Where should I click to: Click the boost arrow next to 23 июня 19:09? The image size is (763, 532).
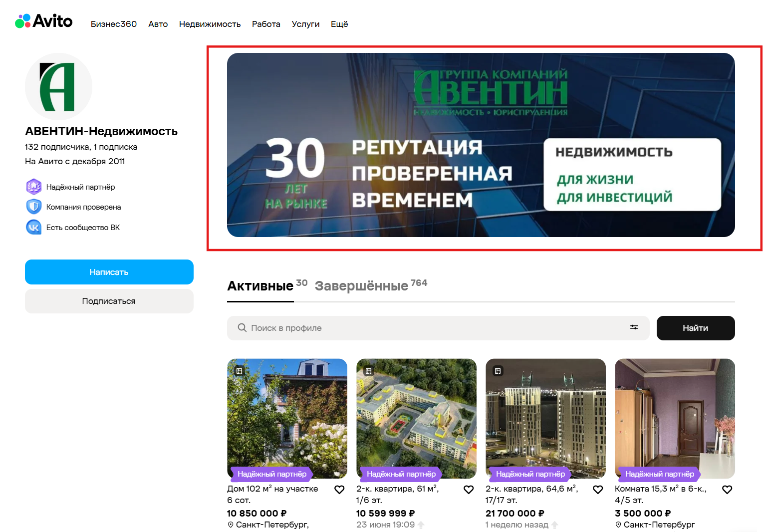[x=421, y=525]
